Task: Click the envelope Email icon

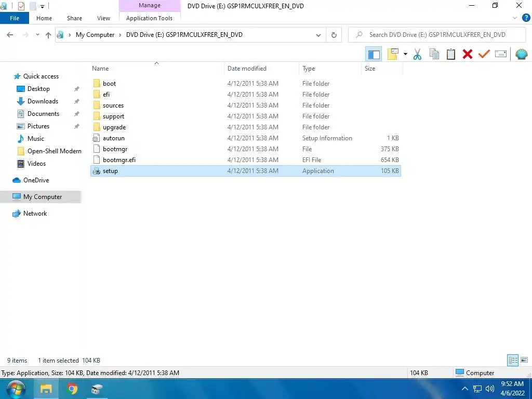Action: click(501, 54)
